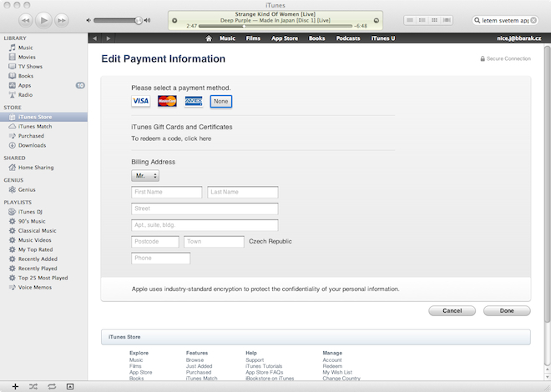The height and width of the screenshot is (392, 551).
Task: Open the Podcasts tab
Action: [348, 38]
